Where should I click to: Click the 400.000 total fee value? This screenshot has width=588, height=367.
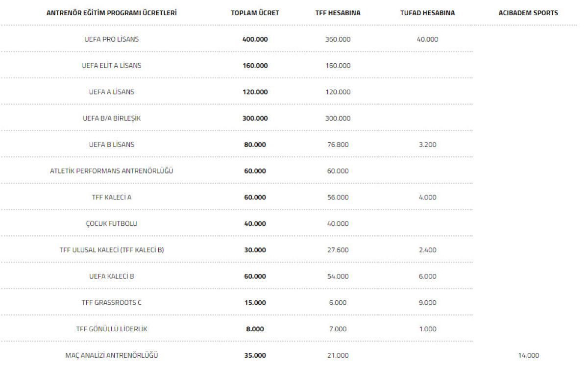[x=255, y=39]
